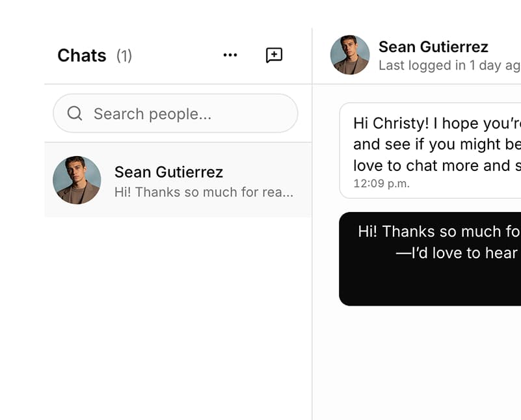
Task: Click the "—I'd love to hear" sent line
Action: [457, 252]
